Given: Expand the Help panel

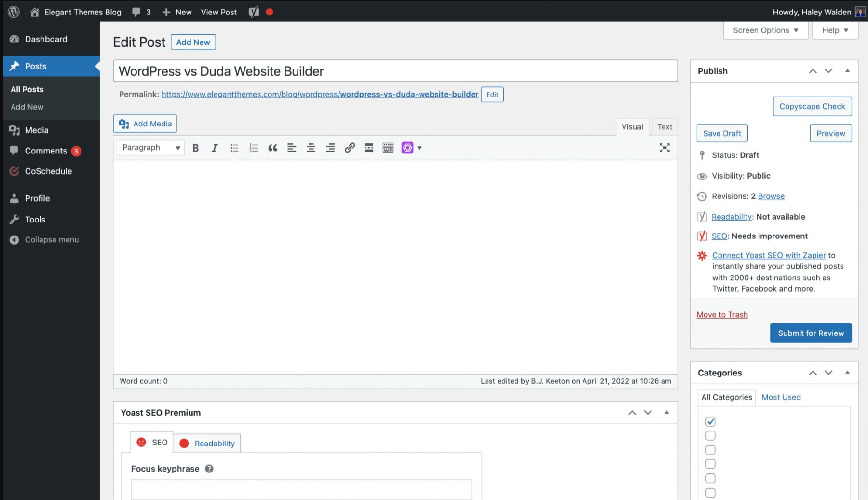Looking at the screenshot, I should pyautogui.click(x=835, y=30).
